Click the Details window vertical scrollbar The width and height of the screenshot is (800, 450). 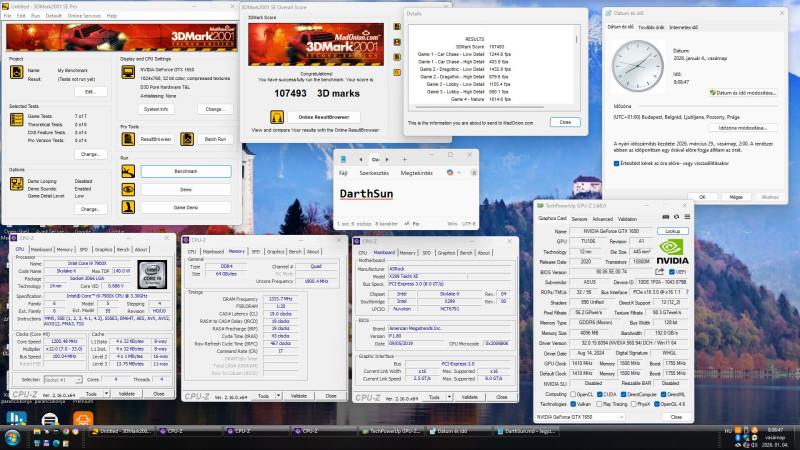point(577,39)
